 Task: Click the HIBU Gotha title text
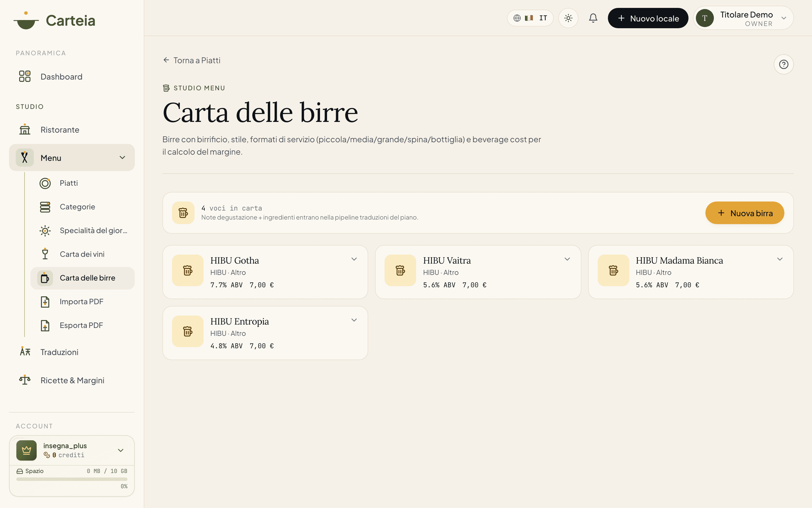[235, 260]
